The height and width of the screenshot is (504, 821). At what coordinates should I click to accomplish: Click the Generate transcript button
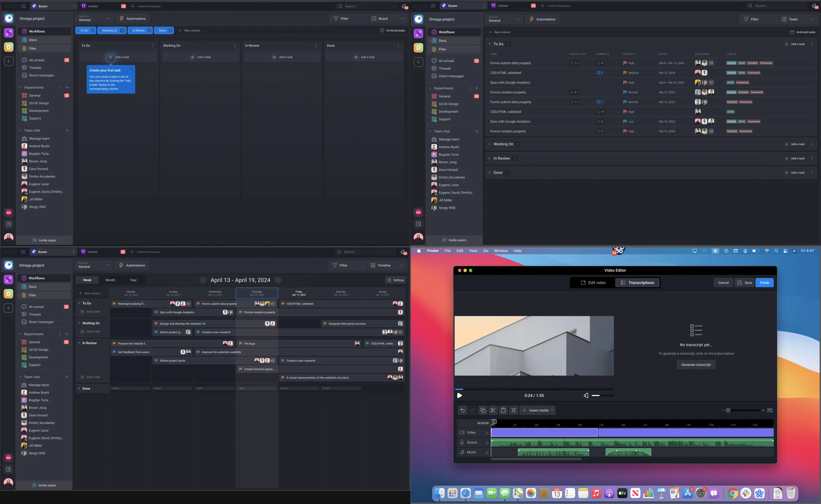(x=696, y=365)
